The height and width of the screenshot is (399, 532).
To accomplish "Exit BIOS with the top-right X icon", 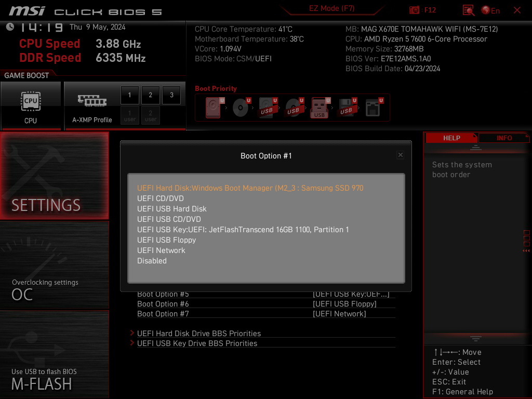I will (517, 10).
